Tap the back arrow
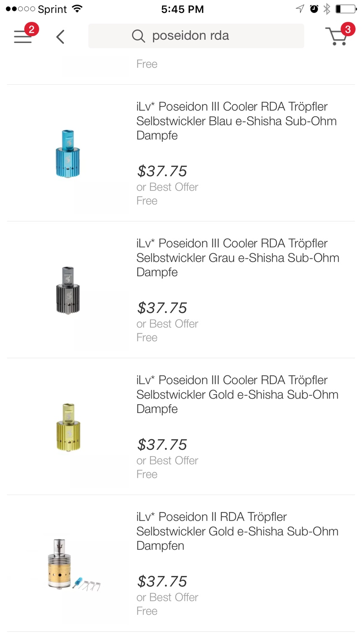The width and height of the screenshot is (362, 644). tap(60, 36)
